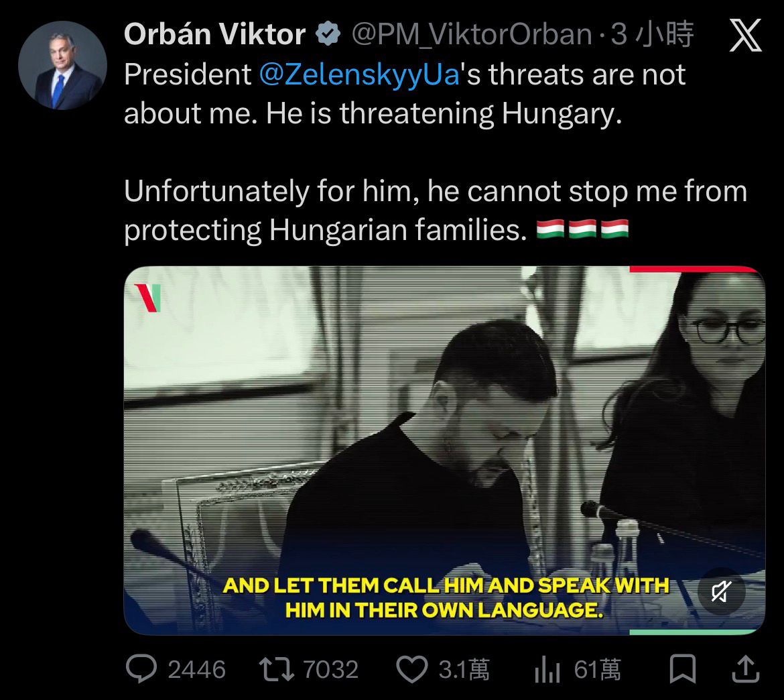Image resolution: width=784 pixels, height=700 pixels.
Task: Click the 3.1萬 likes count
Action: [x=464, y=669]
